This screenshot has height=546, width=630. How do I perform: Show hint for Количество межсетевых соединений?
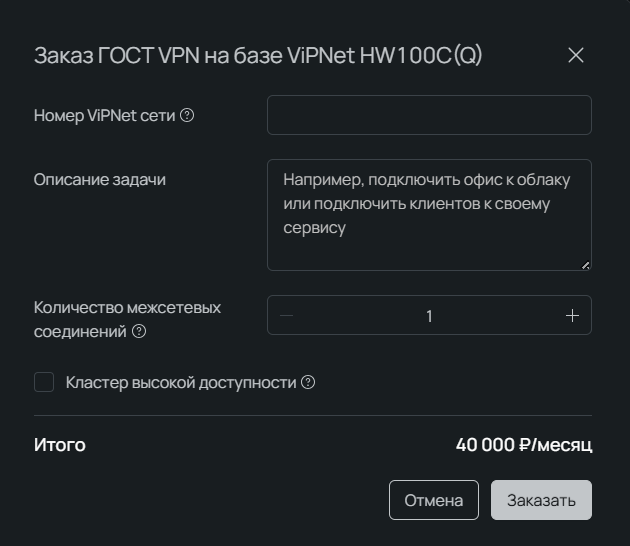(x=139, y=332)
